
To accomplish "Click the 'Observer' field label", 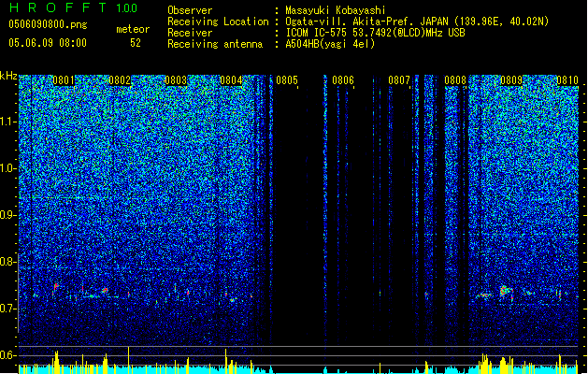I will (x=190, y=10).
